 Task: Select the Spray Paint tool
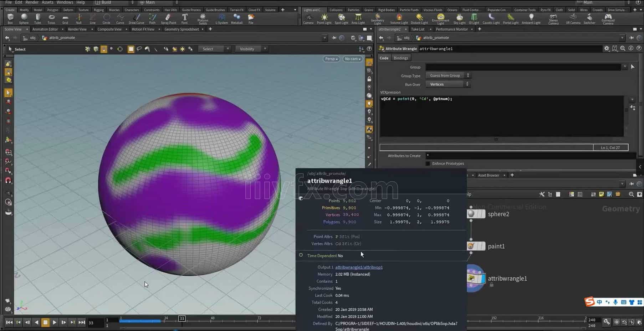click(x=168, y=19)
